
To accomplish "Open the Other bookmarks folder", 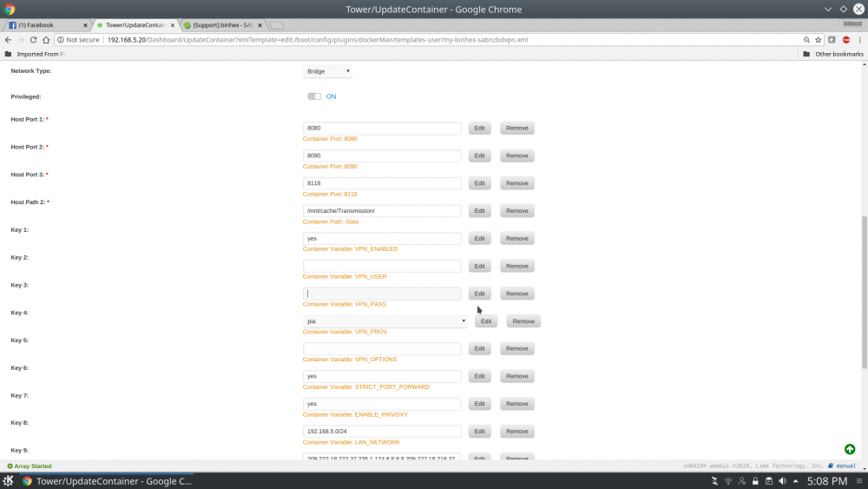I will pyautogui.click(x=833, y=54).
